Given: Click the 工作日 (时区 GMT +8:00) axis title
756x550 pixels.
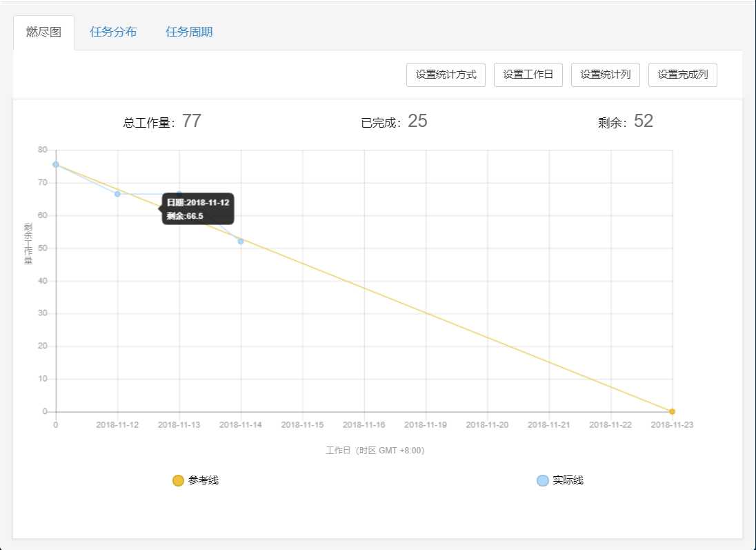Looking at the screenshot, I should tap(375, 451).
